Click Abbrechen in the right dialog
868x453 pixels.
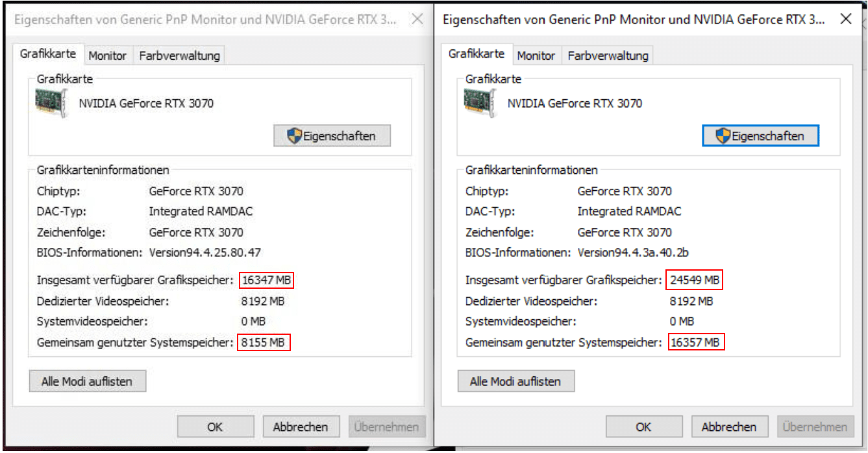[729, 427]
